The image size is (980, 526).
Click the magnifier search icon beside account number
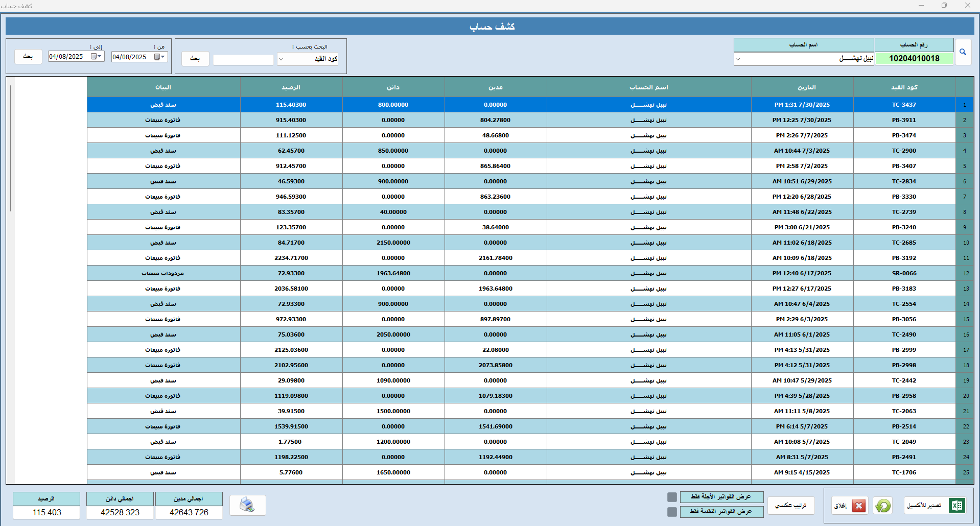[x=963, y=52]
